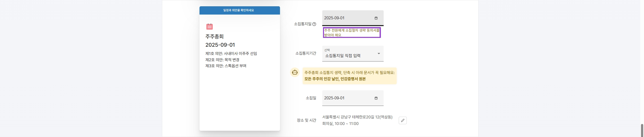This screenshot has width=644, height=137.
Task: Click the help icon next to 소집통지일
Action: (314, 24)
